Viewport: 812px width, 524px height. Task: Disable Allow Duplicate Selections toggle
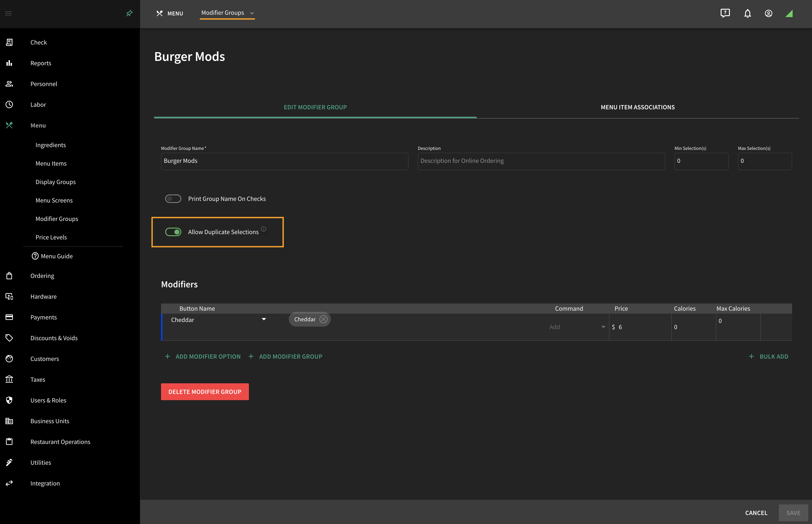173,232
